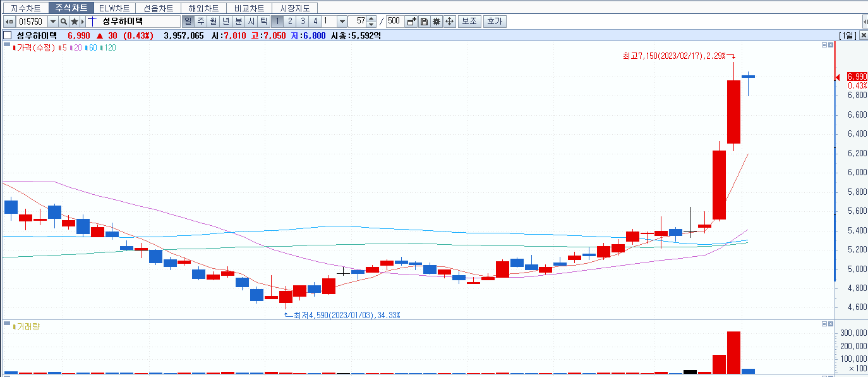Click the red current price arrow marker
The height and width of the screenshot is (377, 868).
[838, 77]
